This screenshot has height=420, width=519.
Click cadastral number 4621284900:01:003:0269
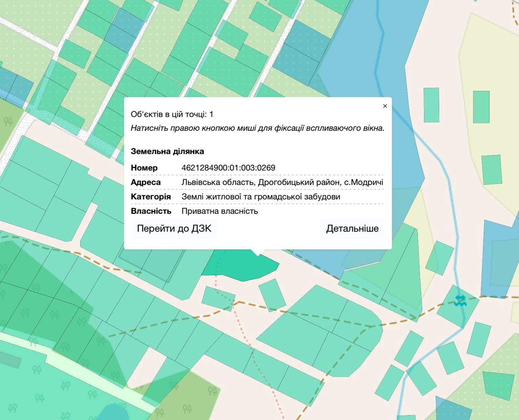pos(228,168)
